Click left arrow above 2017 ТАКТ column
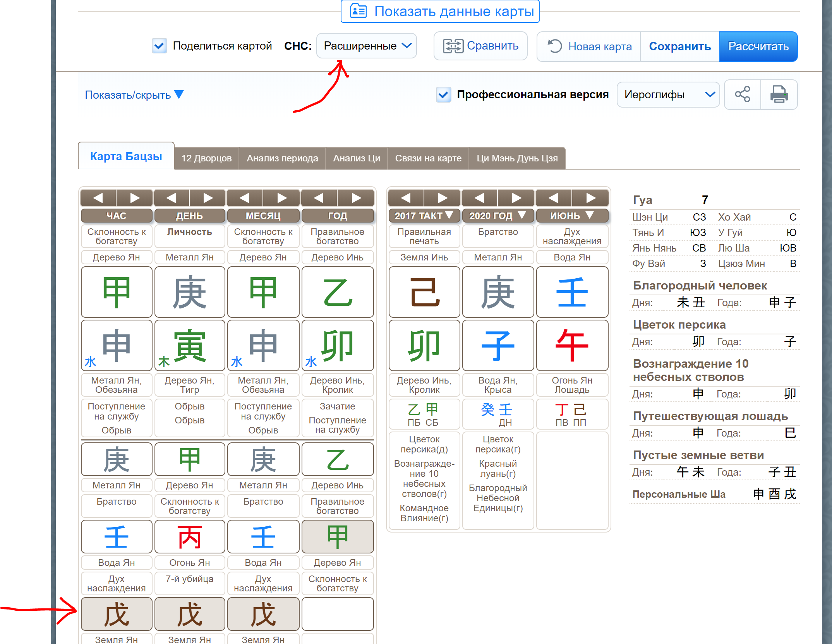The image size is (832, 644). 405,198
